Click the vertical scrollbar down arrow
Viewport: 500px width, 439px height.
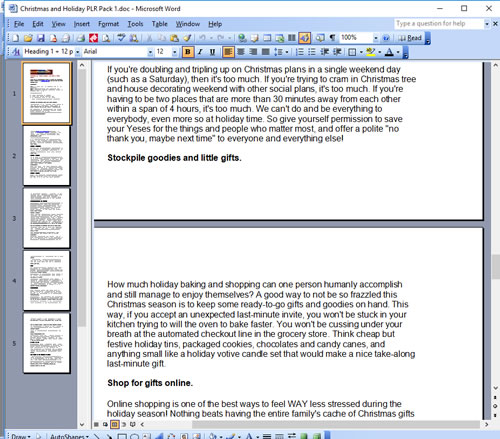pos(496,388)
